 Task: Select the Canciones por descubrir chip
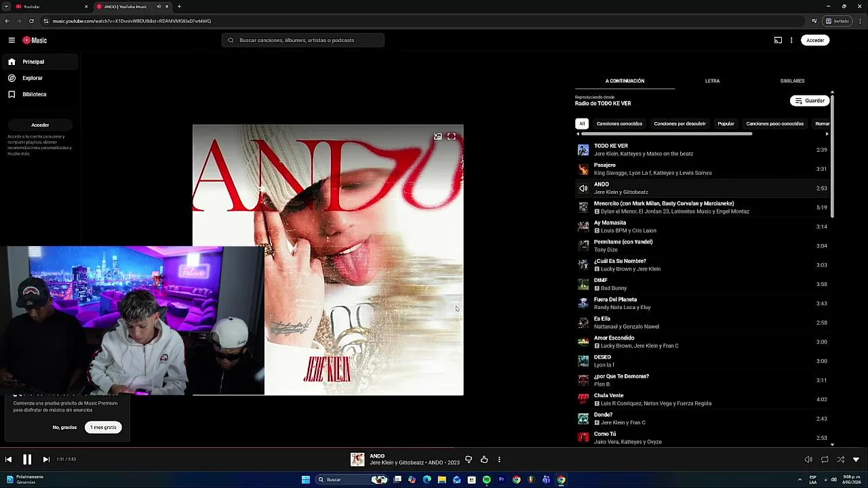tap(679, 124)
